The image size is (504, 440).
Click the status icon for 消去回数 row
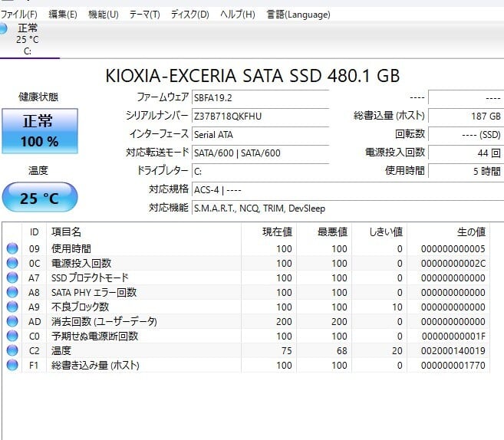(x=12, y=321)
